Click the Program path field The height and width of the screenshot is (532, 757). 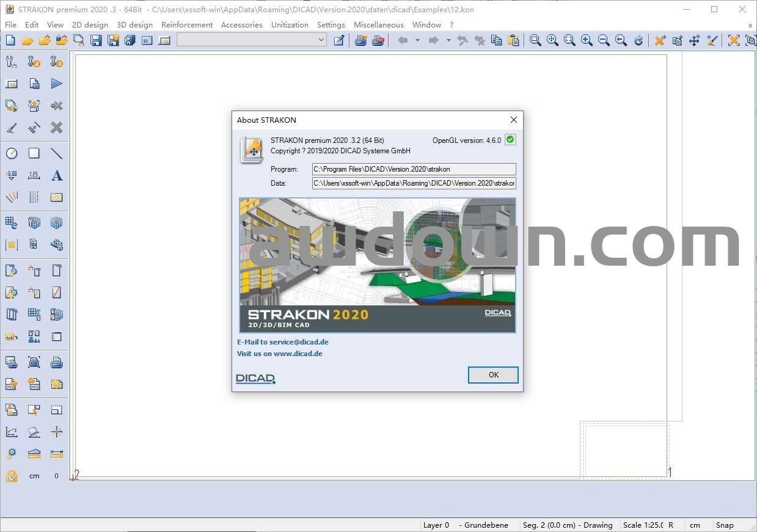click(x=414, y=169)
